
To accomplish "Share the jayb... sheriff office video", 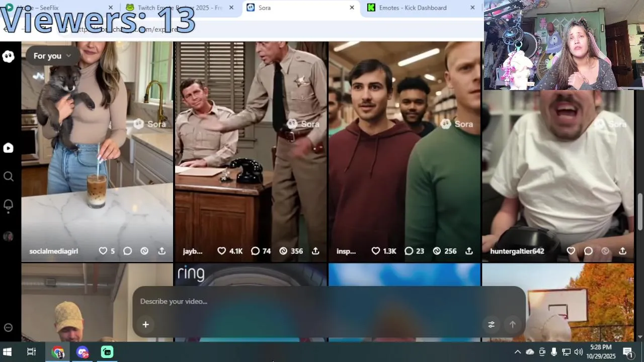I will point(315,250).
